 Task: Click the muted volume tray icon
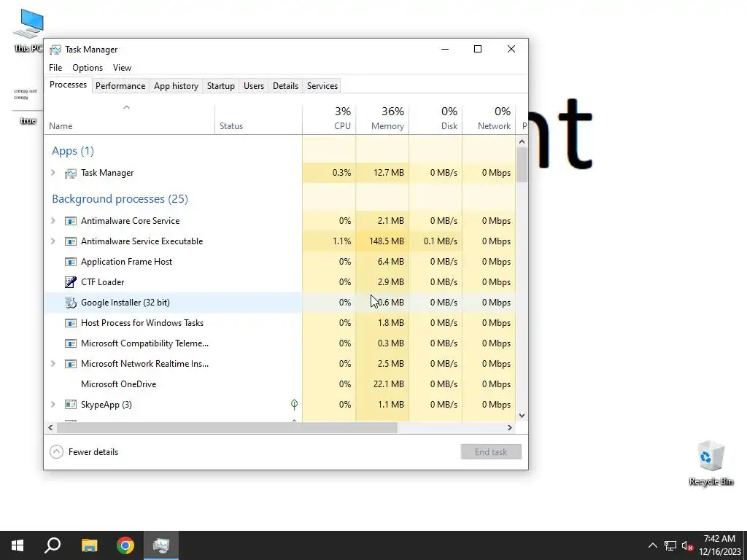(687, 545)
